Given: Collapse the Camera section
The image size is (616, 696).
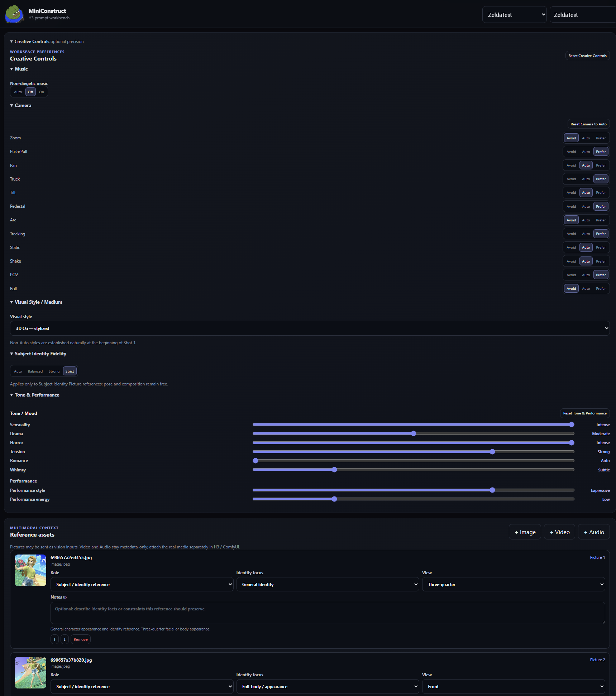Looking at the screenshot, I should (21, 106).
